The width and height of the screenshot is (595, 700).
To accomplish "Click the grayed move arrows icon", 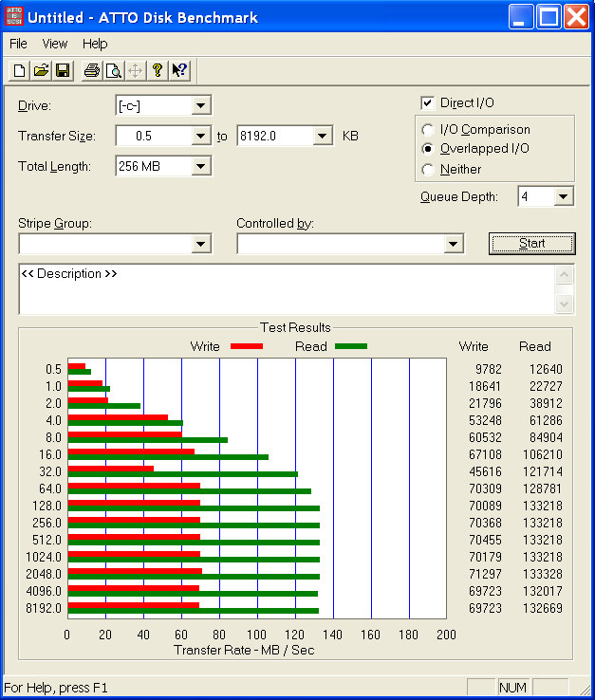I will pos(135,70).
